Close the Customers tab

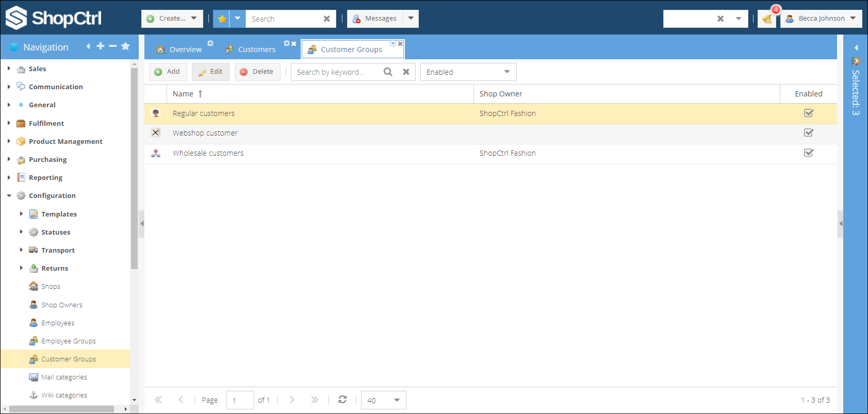(x=293, y=44)
